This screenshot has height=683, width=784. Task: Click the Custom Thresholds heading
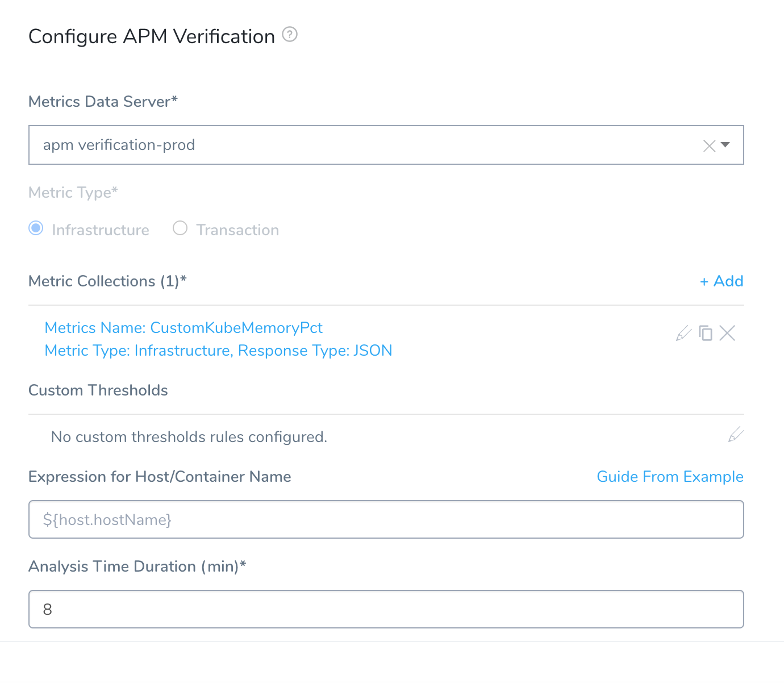coord(98,390)
